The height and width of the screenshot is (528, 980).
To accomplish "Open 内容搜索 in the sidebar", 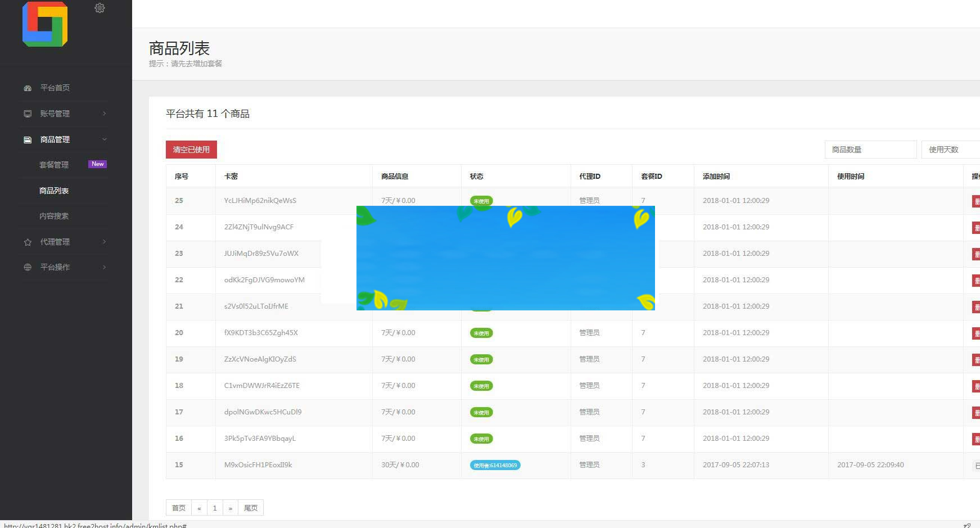I will [54, 216].
